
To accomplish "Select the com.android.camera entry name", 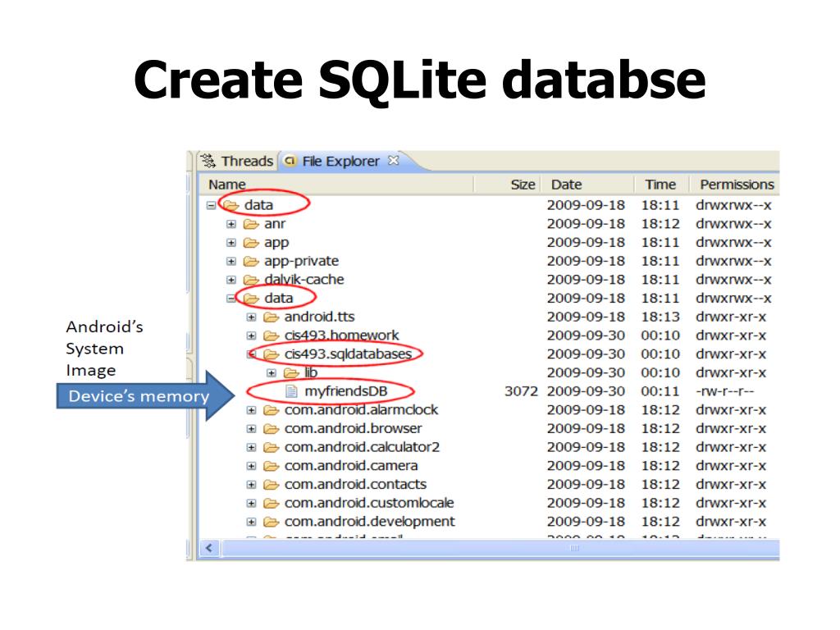I will pos(351,466).
